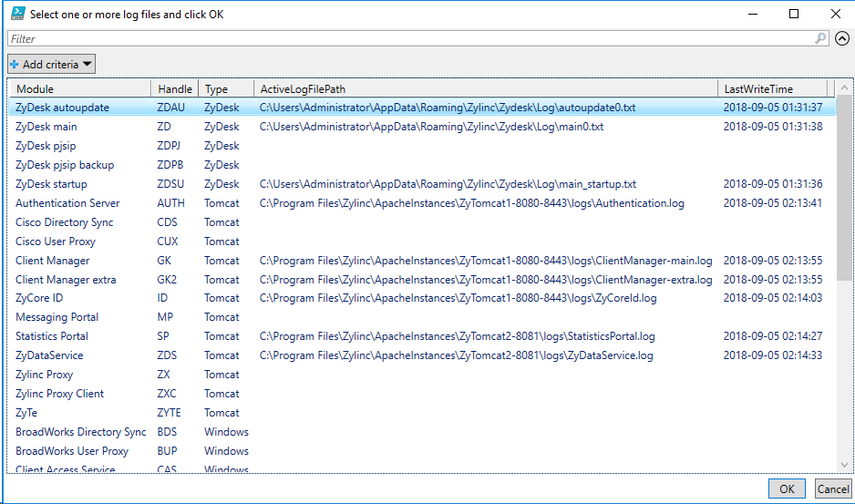Maximize the log file selection window

point(794,15)
